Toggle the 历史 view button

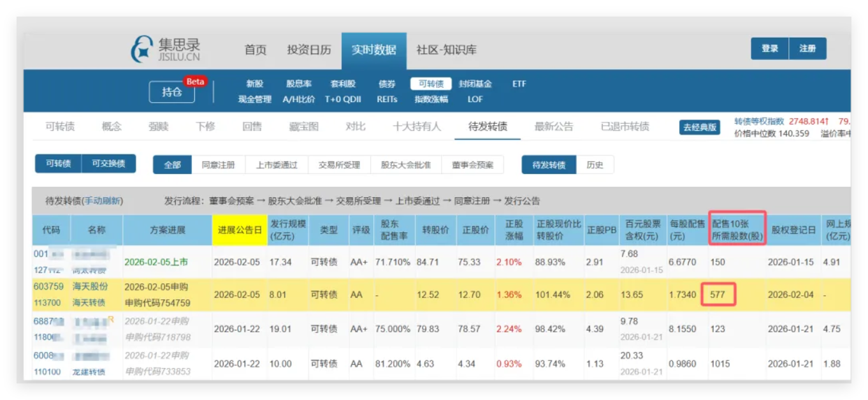click(594, 165)
